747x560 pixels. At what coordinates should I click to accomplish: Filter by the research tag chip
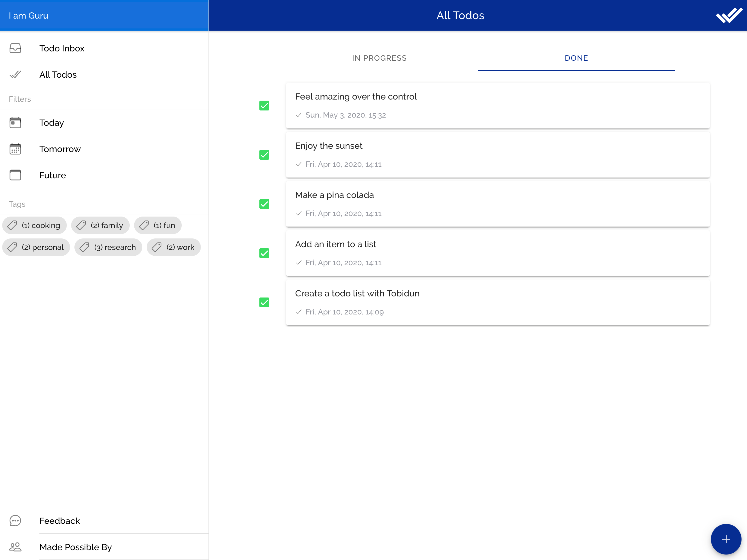[x=108, y=247]
